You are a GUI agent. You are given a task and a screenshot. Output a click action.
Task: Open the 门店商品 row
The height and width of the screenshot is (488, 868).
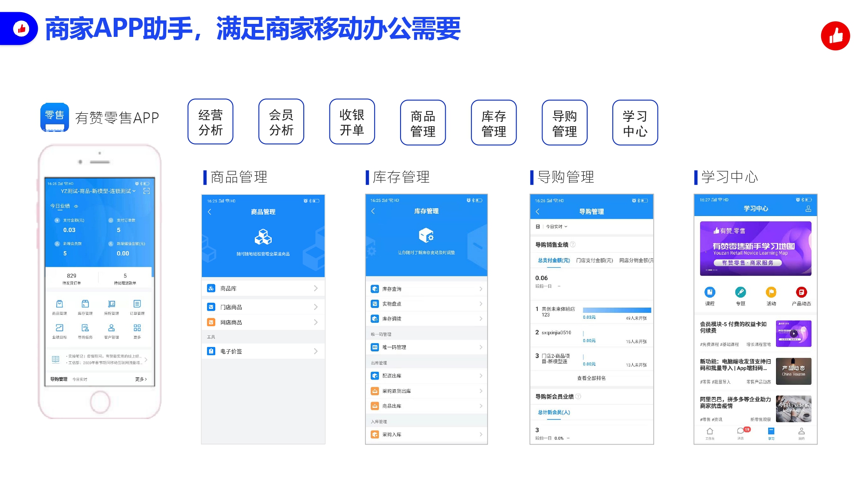[x=263, y=307]
